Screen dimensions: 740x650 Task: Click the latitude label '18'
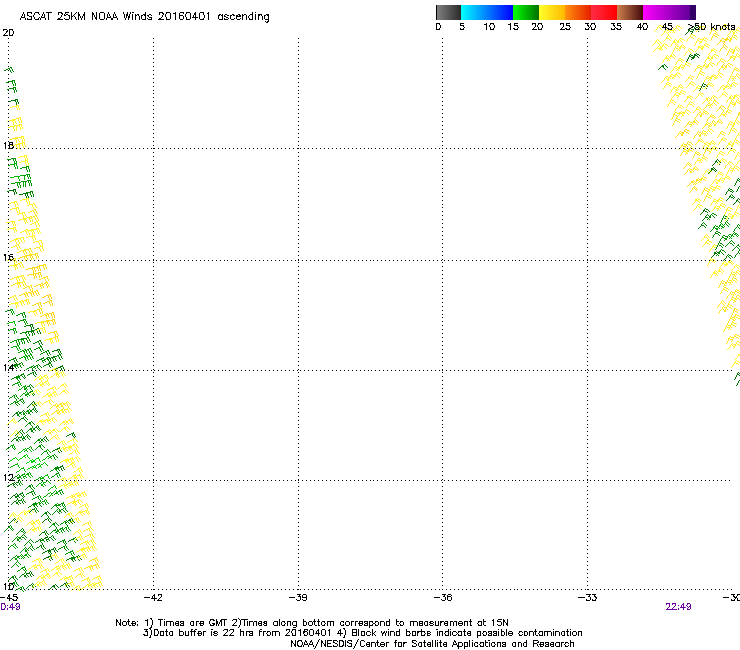tap(8, 145)
